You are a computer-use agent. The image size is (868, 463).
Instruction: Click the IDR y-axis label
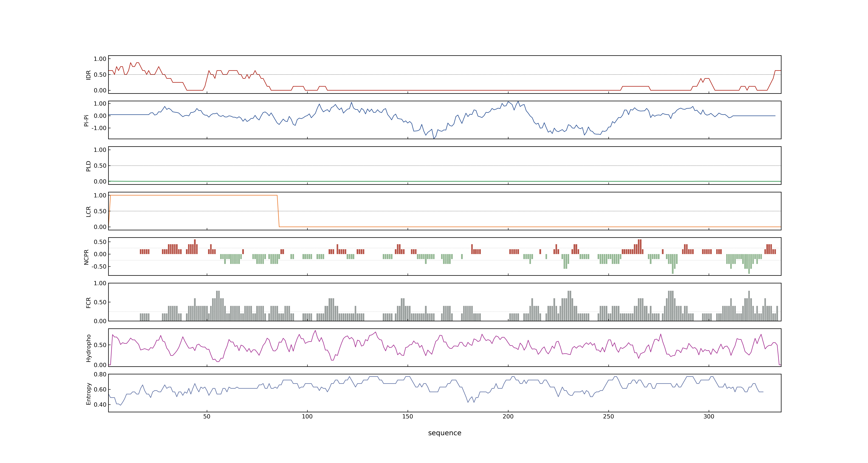88,75
